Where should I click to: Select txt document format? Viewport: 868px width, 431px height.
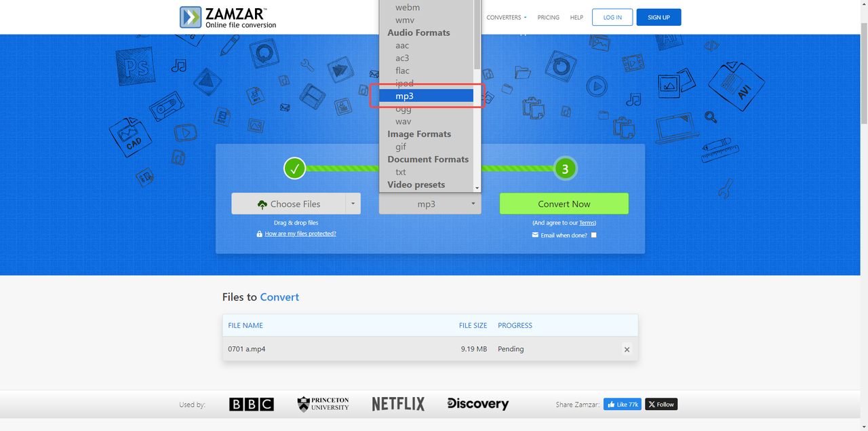(401, 172)
